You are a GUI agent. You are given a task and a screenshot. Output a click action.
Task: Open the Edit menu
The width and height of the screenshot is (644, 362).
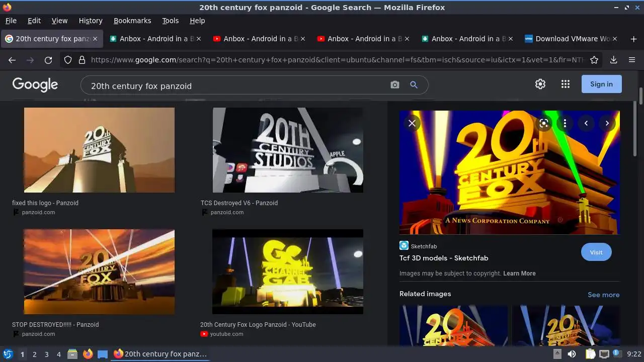[x=34, y=21]
